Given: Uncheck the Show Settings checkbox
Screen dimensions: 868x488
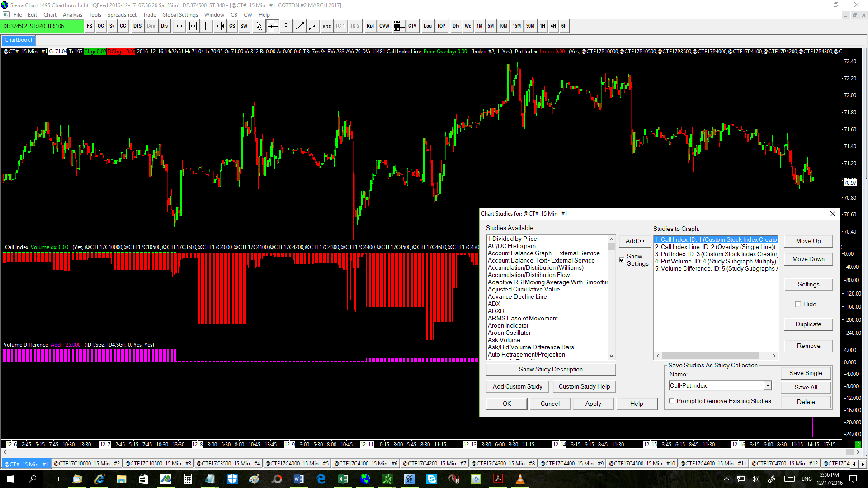Looking at the screenshot, I should [x=622, y=260].
